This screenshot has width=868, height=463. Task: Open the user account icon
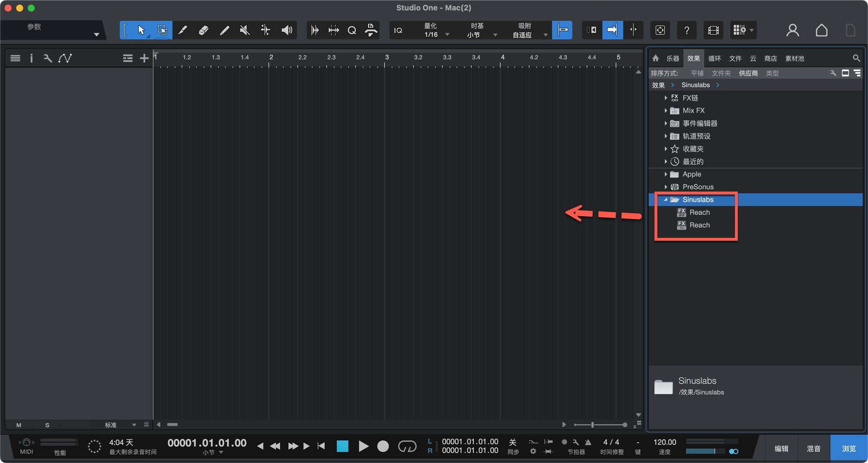tap(793, 30)
